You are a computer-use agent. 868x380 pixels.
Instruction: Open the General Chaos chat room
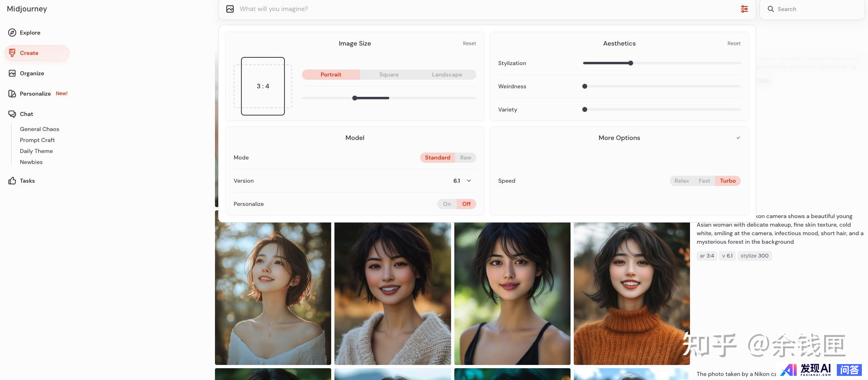tap(39, 129)
